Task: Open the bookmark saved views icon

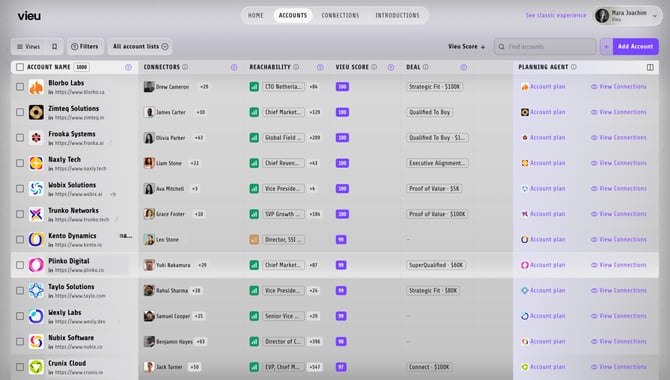Action: tap(54, 47)
